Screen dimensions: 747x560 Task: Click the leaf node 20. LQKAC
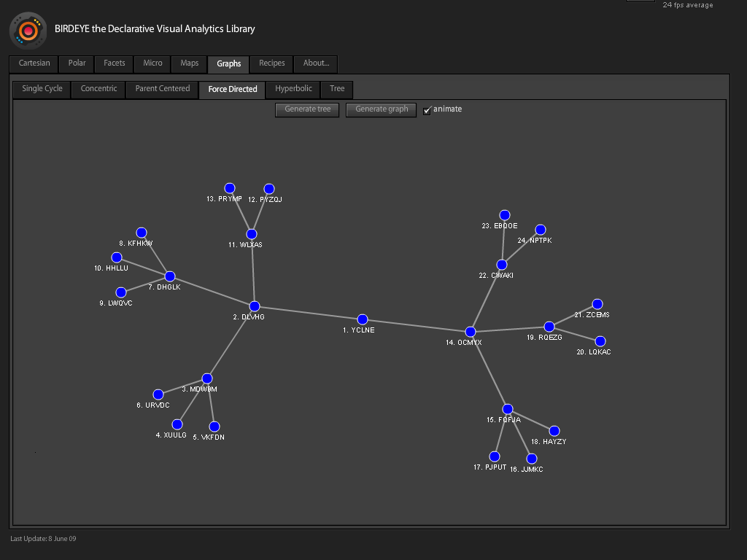pyautogui.click(x=600, y=341)
